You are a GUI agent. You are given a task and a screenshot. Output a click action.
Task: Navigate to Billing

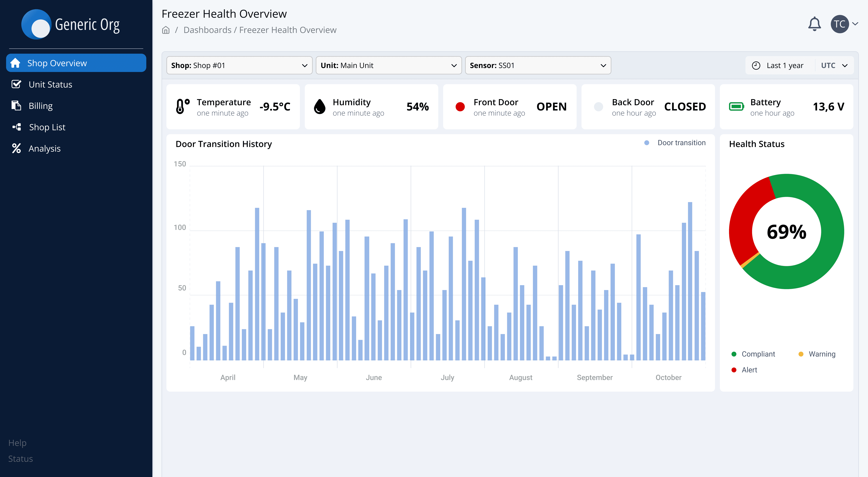[x=76, y=106]
